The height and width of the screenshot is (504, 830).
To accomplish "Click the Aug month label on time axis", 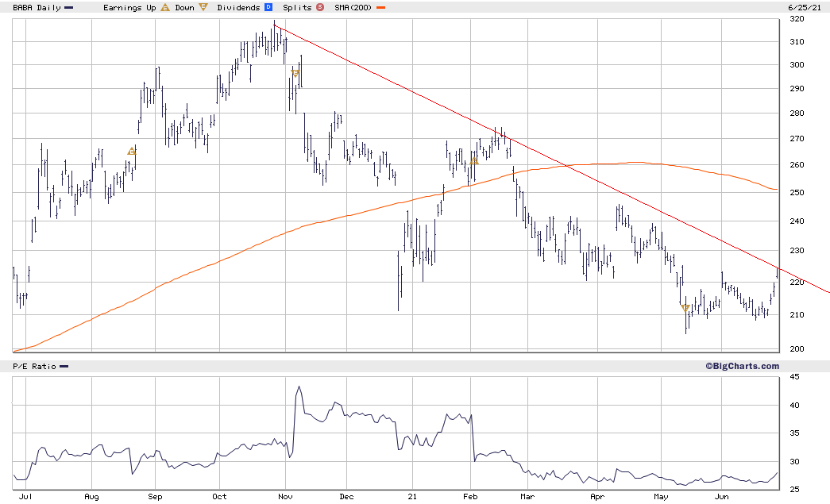I will [x=91, y=497].
